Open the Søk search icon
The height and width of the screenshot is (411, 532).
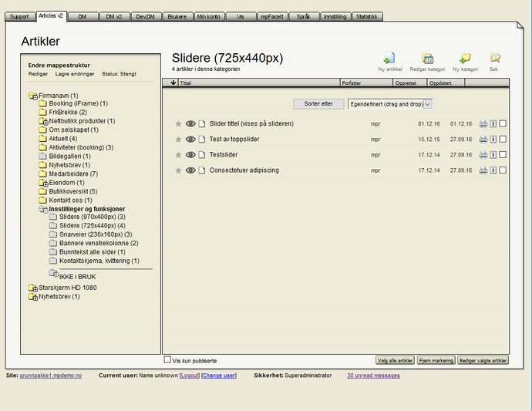(495, 59)
